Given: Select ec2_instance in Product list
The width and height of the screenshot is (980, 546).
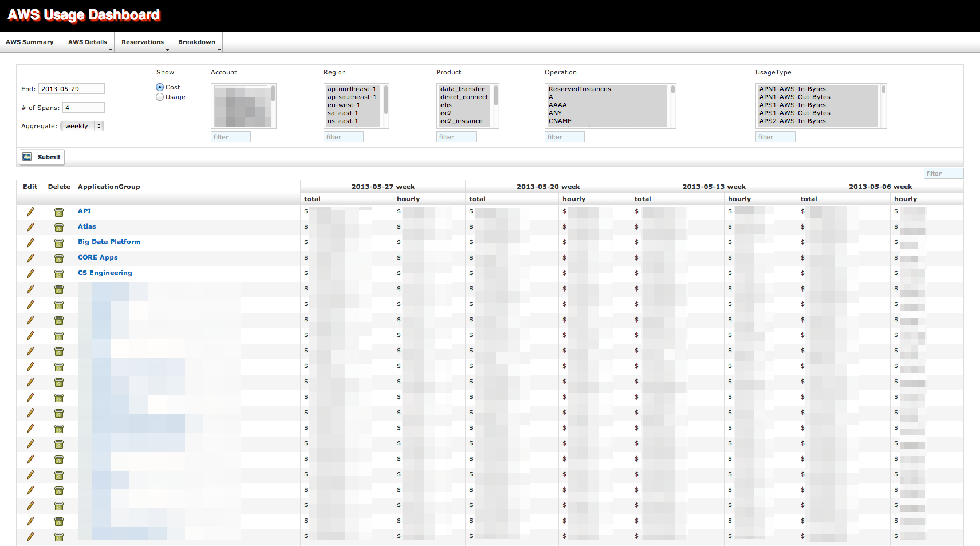Looking at the screenshot, I should [x=465, y=121].
